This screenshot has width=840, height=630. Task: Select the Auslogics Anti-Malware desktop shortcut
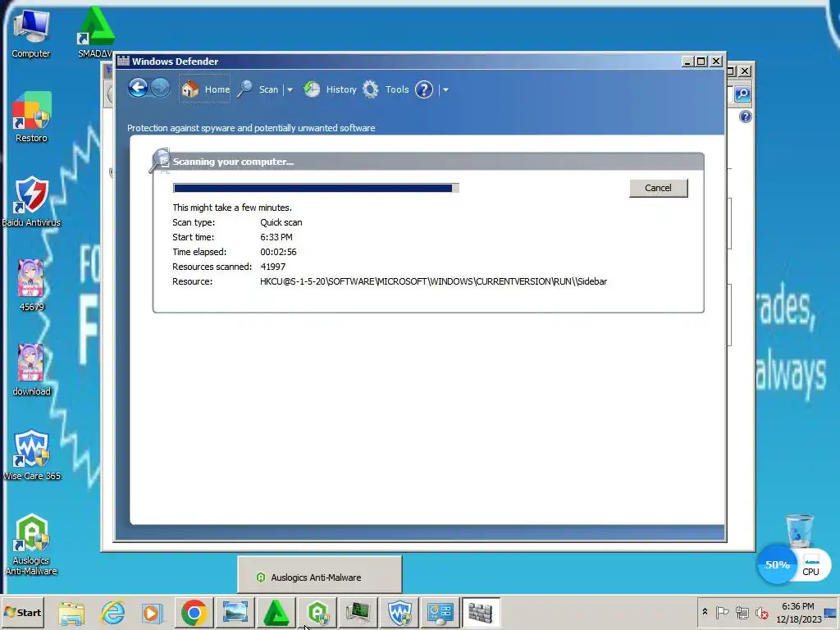pyautogui.click(x=31, y=544)
